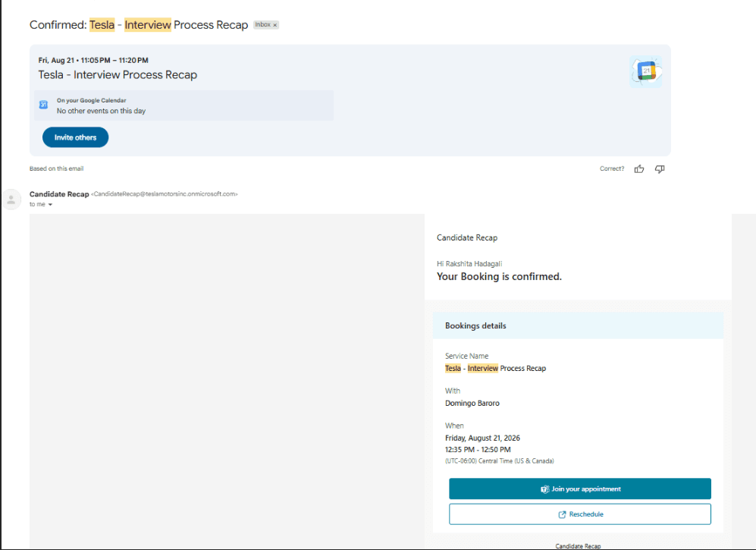Click the Reschedule button
756x550 pixels.
(580, 514)
